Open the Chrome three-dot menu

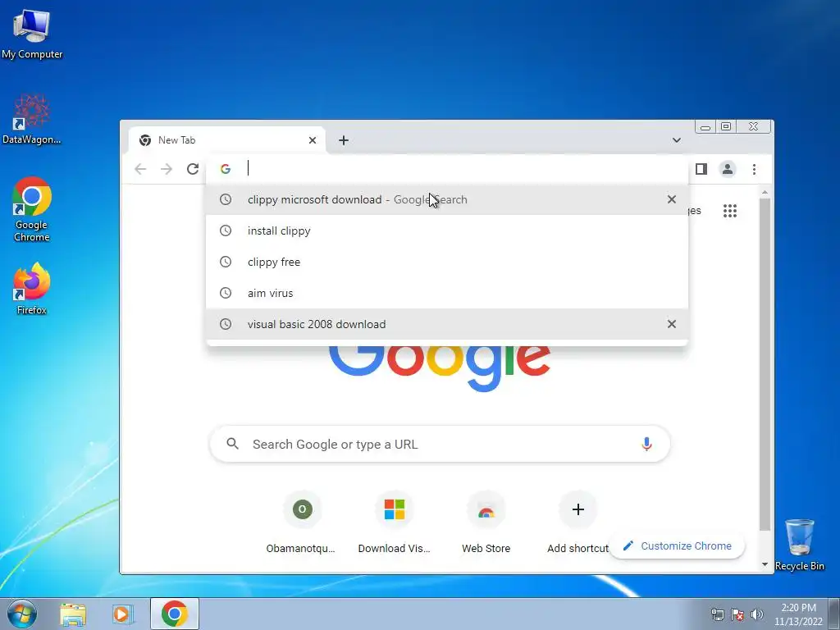click(755, 169)
